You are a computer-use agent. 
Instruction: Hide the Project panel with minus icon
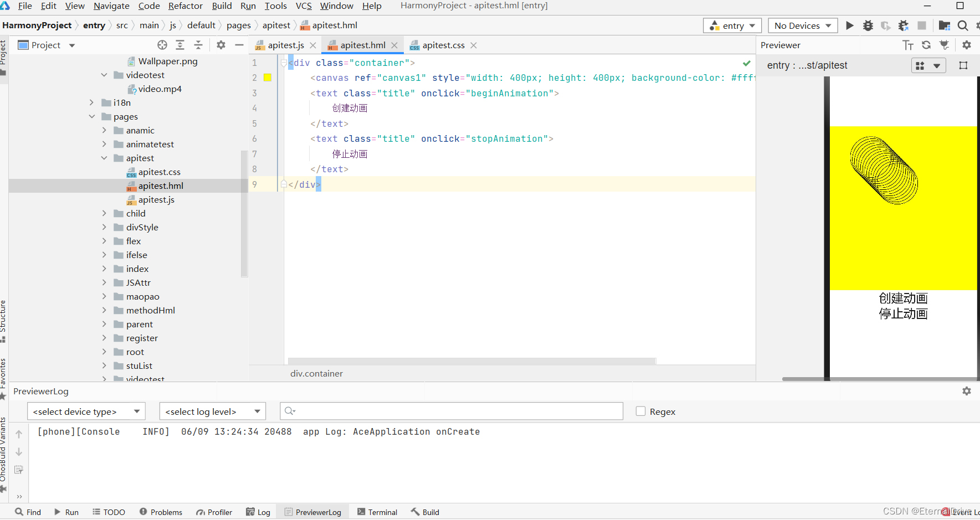point(239,45)
